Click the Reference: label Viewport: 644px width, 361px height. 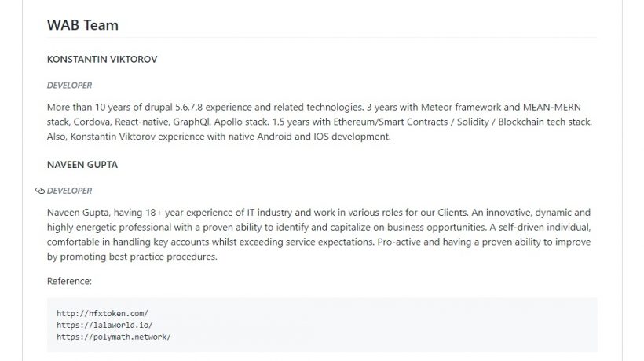click(x=69, y=281)
